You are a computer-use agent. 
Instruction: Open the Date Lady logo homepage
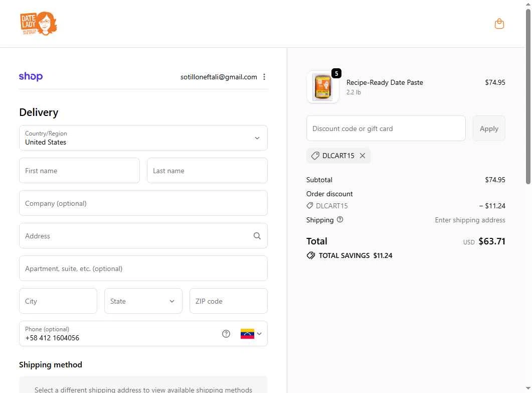tap(38, 24)
